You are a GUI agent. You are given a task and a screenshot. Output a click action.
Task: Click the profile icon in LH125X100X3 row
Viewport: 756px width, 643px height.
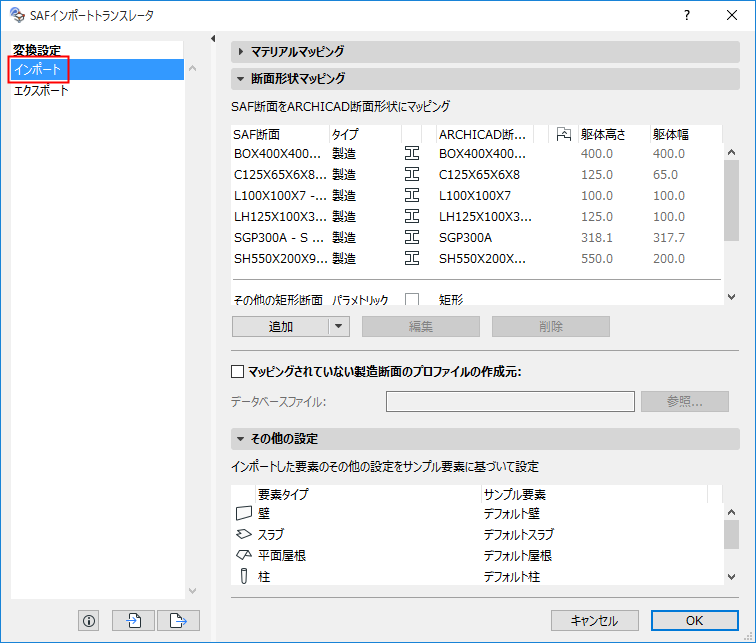(412, 216)
